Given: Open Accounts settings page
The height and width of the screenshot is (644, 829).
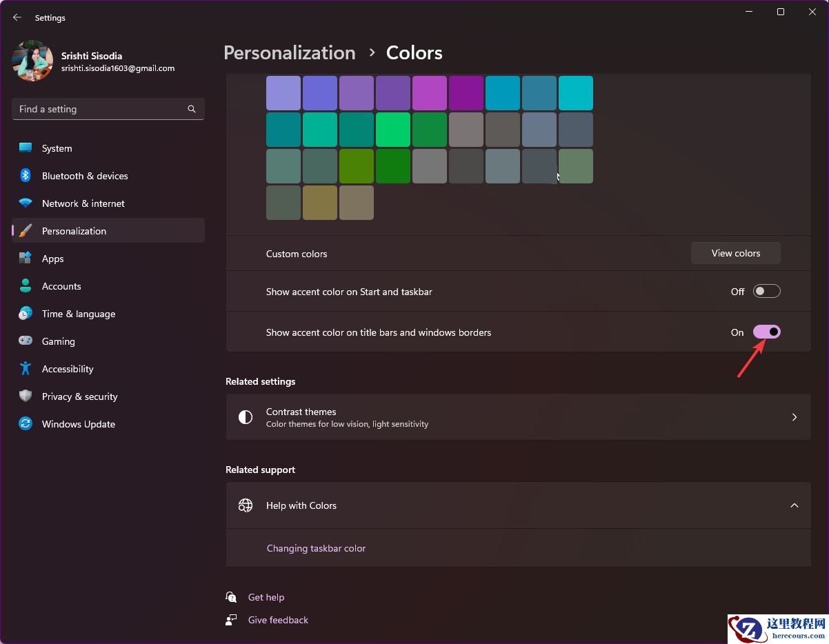Looking at the screenshot, I should [108, 286].
